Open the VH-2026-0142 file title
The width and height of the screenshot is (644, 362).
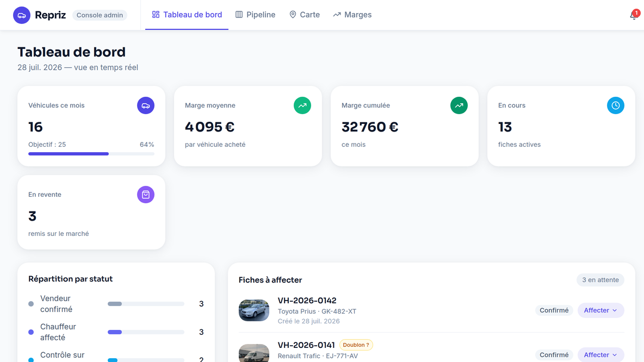click(x=307, y=301)
